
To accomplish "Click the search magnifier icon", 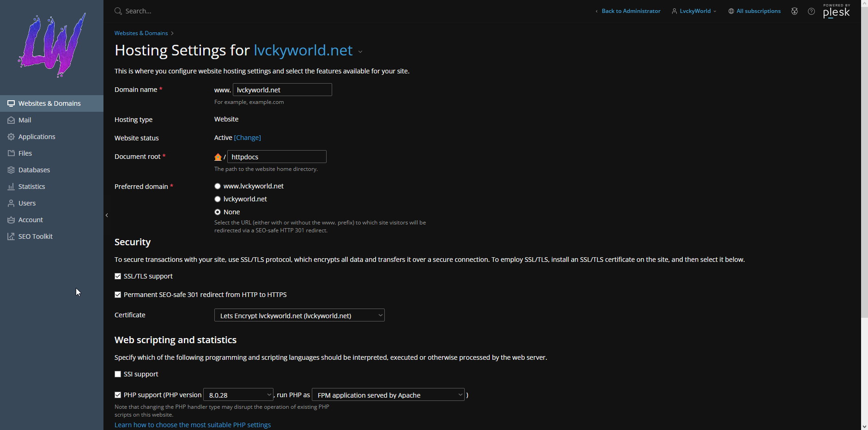I will pyautogui.click(x=118, y=11).
